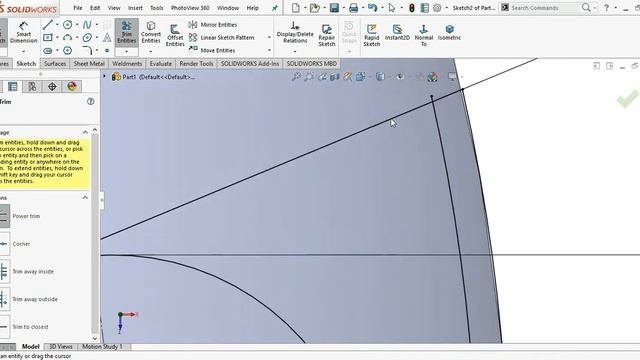Select the Spline tool
The width and height of the screenshot is (640, 360).
click(x=87, y=24)
